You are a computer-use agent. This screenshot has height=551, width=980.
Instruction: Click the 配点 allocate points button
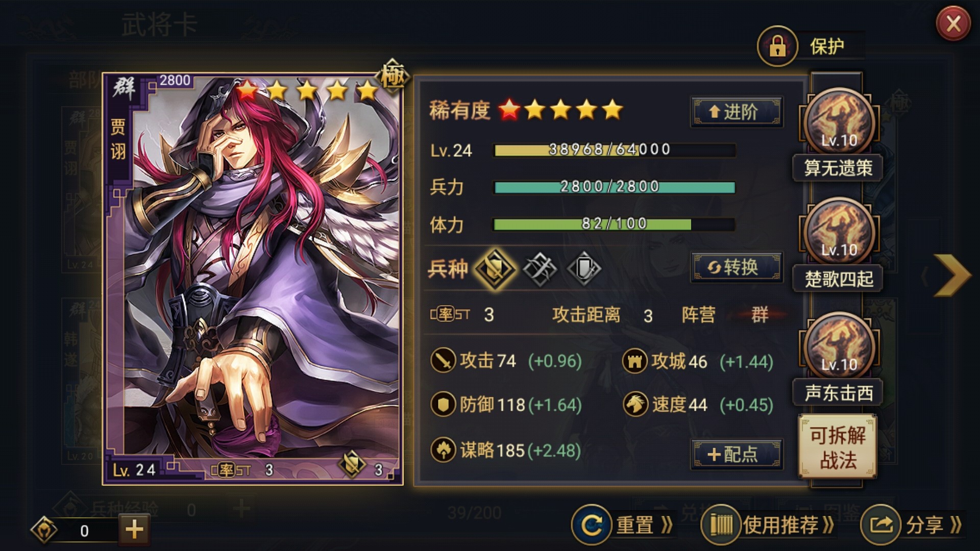tap(737, 454)
